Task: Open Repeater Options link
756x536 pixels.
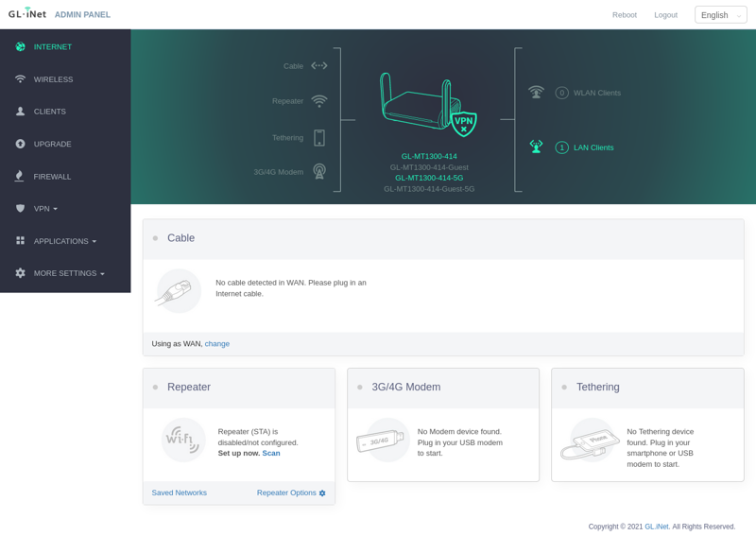Action: (x=286, y=493)
